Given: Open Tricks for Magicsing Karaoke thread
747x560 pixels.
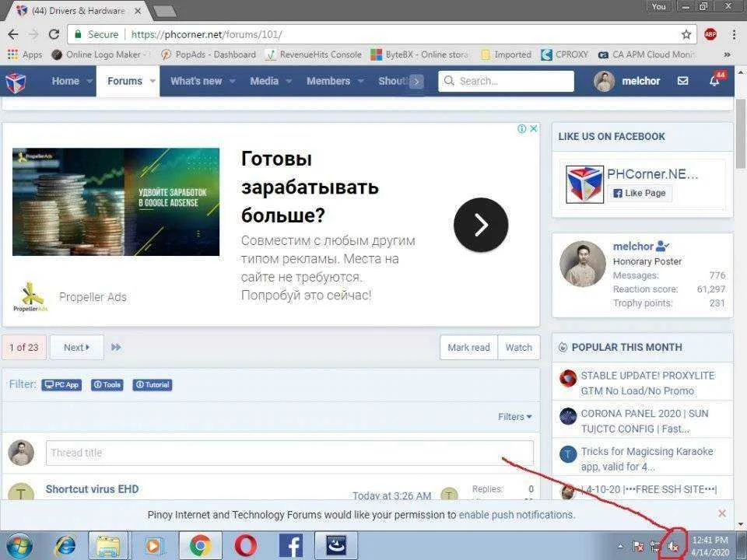Looking at the screenshot, I should (x=647, y=459).
